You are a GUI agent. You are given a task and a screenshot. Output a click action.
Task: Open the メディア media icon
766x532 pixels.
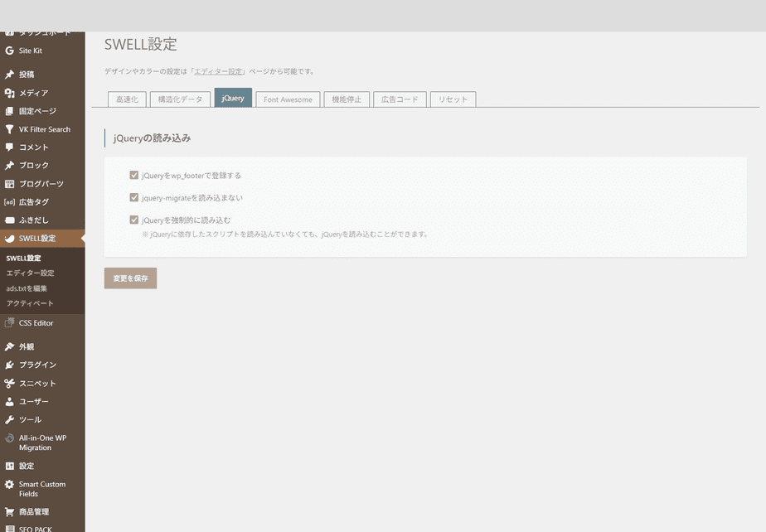(9, 93)
